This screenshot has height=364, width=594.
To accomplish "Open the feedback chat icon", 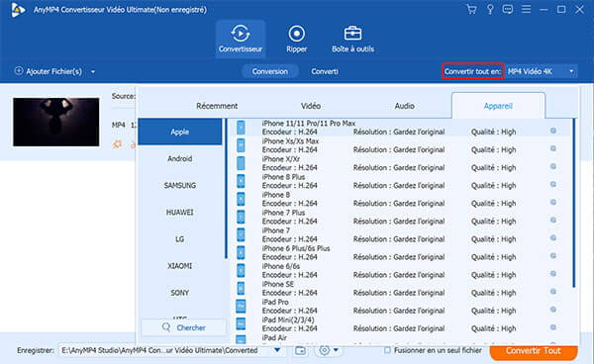I will 508,9.
